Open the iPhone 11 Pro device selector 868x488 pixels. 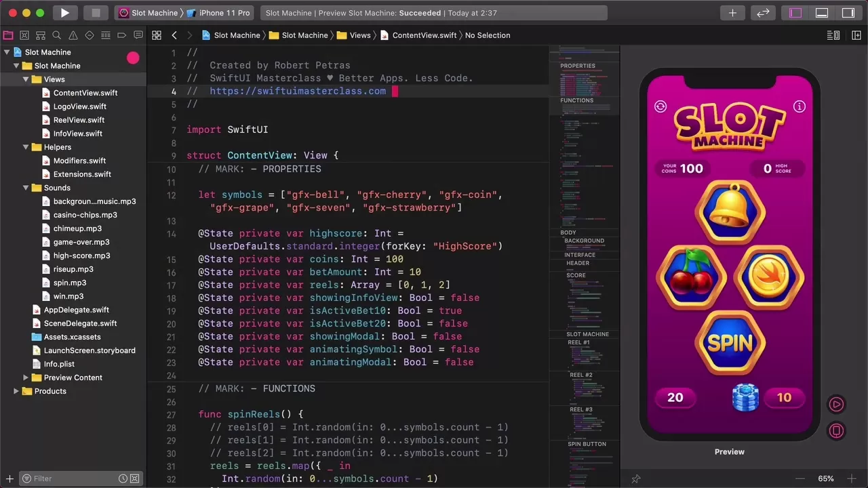point(218,13)
